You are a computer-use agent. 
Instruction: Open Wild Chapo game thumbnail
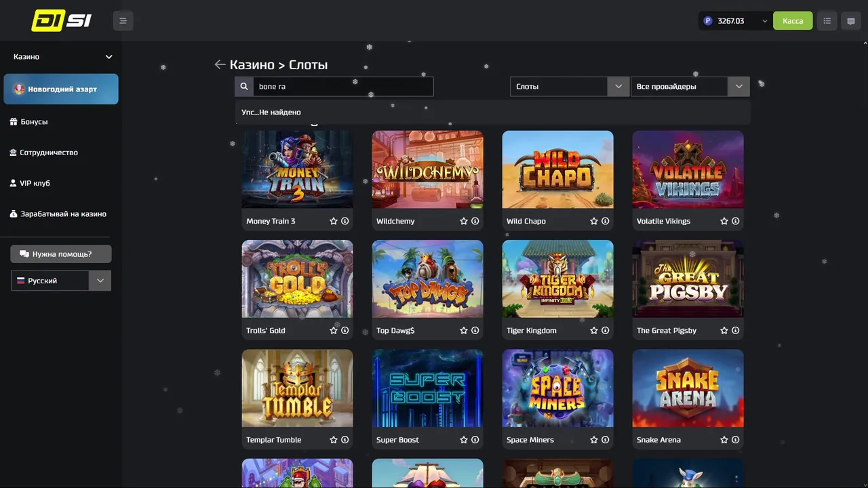(x=557, y=169)
